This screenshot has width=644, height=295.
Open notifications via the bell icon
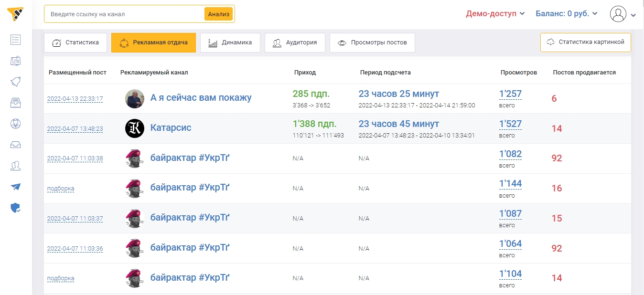click(x=15, y=82)
